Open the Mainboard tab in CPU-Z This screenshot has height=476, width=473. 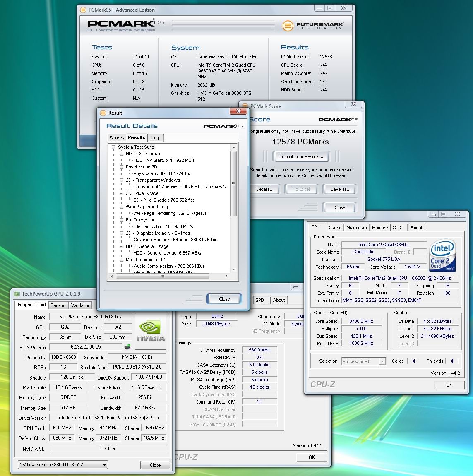357,228
